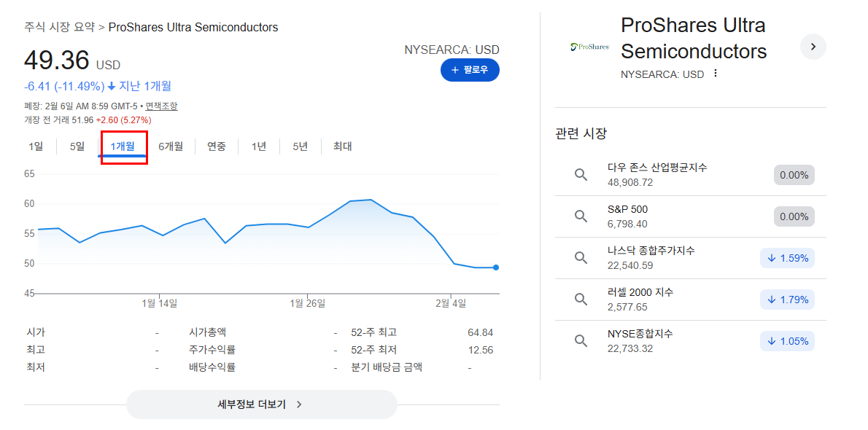Click the 1.79% down change badge
Image resolution: width=868 pixels, height=430 pixels.
point(787,300)
